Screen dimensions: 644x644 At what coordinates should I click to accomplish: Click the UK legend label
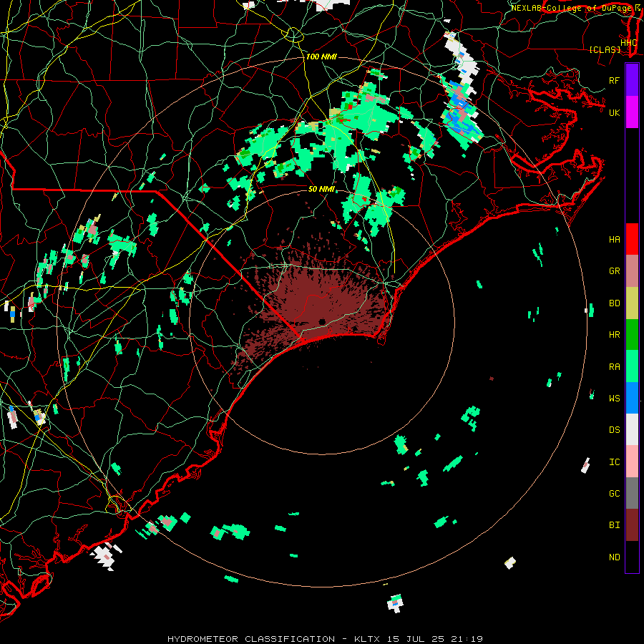coord(614,112)
